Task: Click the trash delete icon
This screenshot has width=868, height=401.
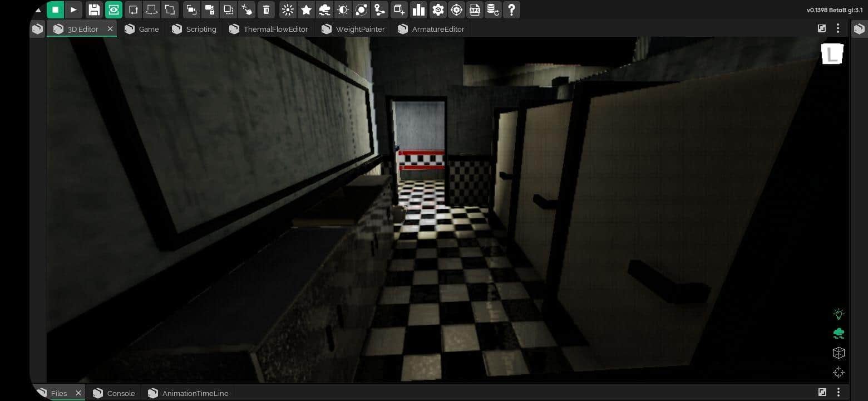Action: point(267,9)
